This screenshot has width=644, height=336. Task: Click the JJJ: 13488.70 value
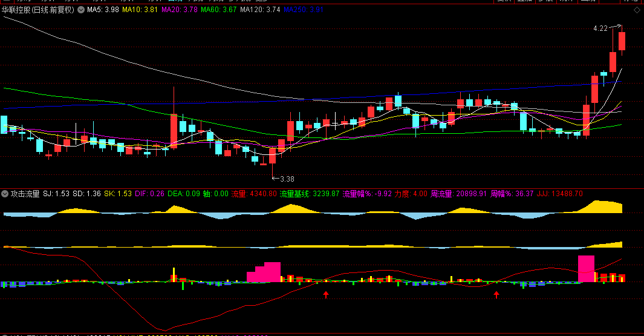pos(560,194)
